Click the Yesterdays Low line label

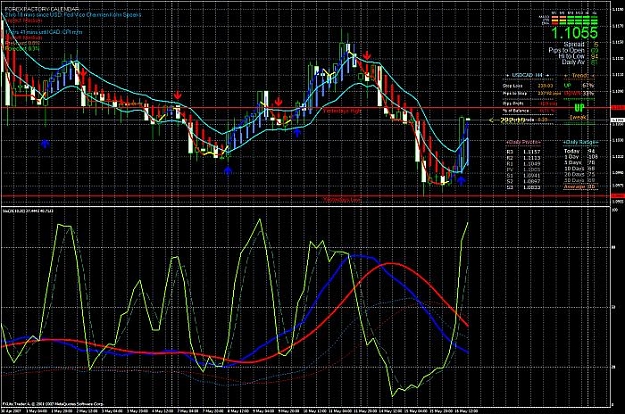click(342, 200)
